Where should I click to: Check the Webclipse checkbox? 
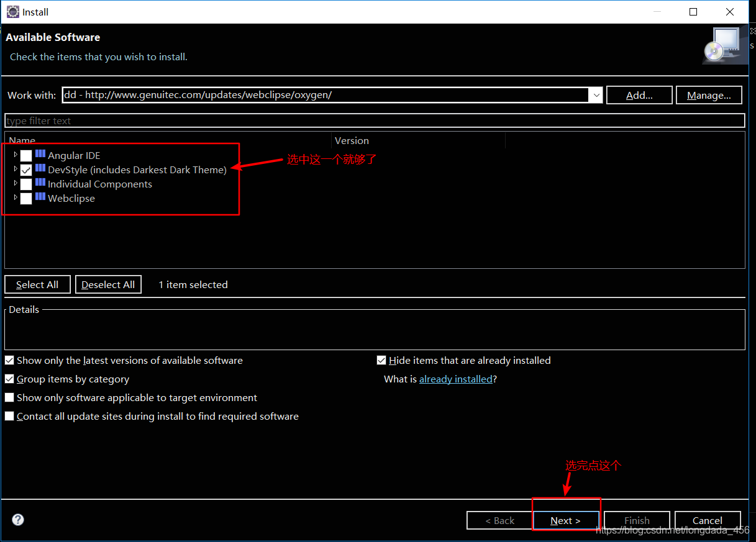26,199
